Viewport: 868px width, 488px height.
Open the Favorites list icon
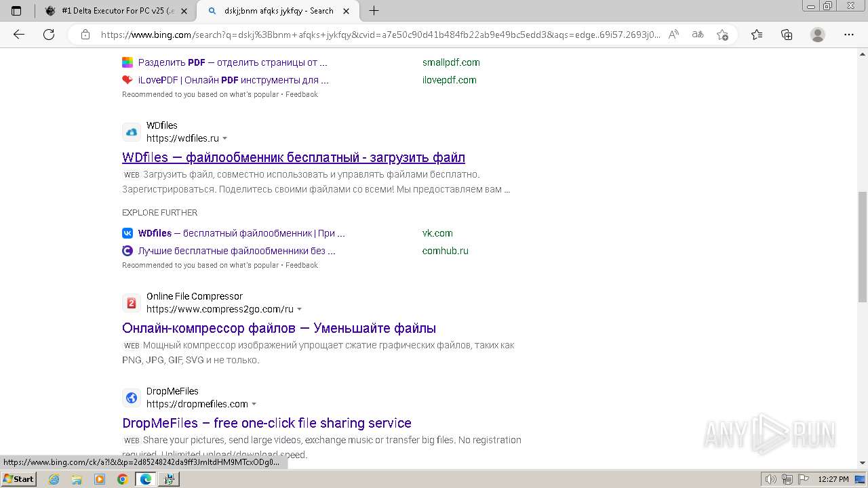[757, 35]
